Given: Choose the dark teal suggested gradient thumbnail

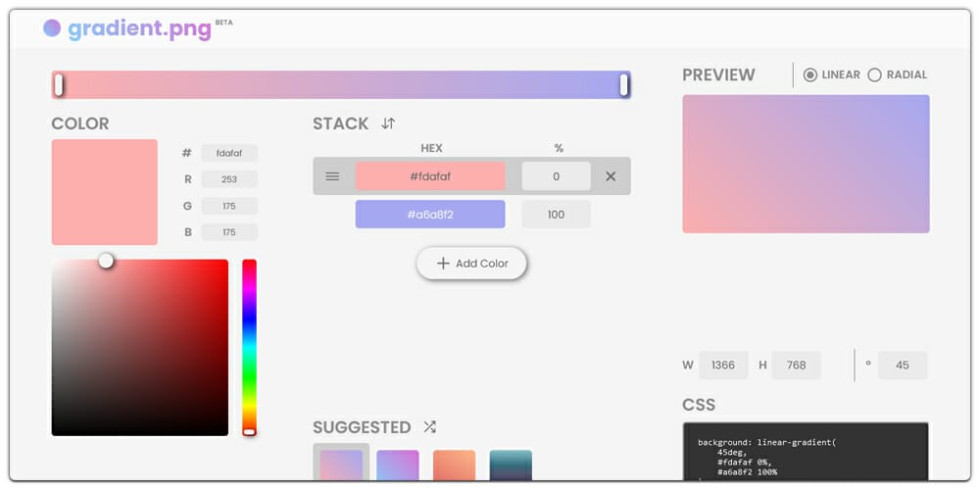Looking at the screenshot, I should (511, 465).
